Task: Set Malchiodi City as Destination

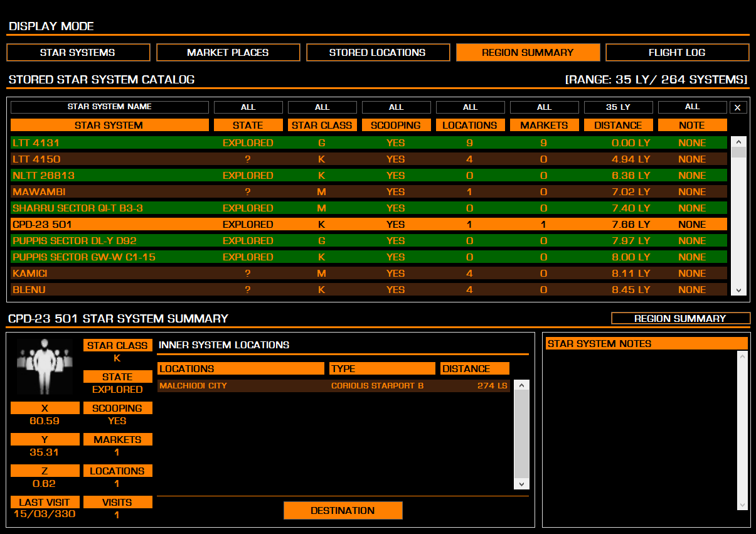Action: pyautogui.click(x=343, y=511)
